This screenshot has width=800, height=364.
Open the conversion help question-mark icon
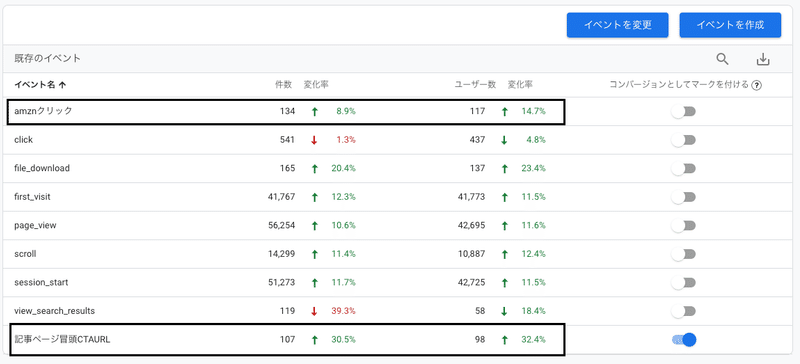point(757,85)
